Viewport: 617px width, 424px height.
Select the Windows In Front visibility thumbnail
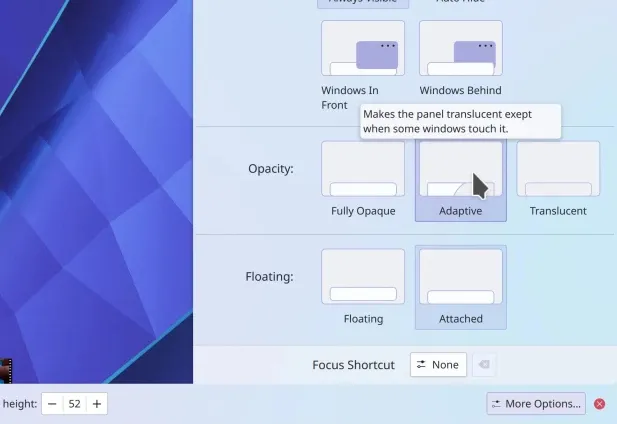tap(363, 48)
